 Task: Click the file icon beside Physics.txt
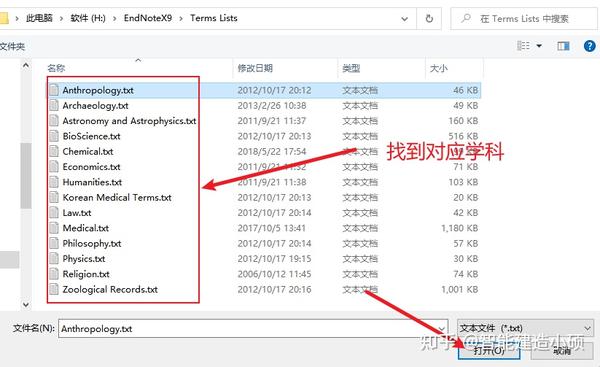click(x=54, y=258)
